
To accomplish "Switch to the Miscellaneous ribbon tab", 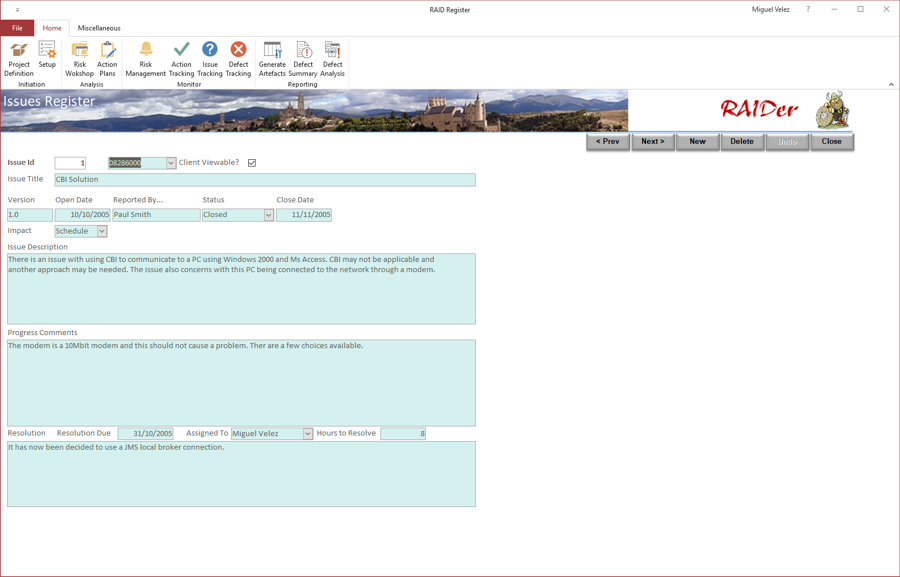I will pyautogui.click(x=99, y=28).
